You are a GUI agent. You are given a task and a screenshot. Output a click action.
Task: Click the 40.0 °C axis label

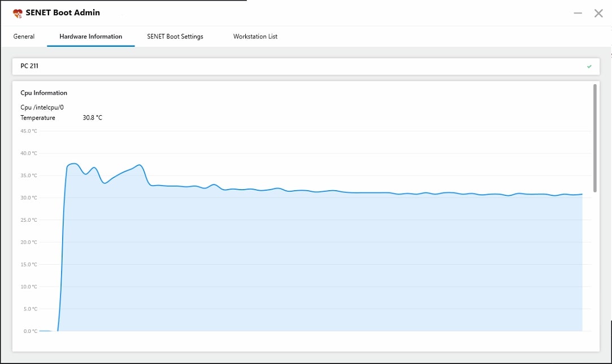point(29,153)
